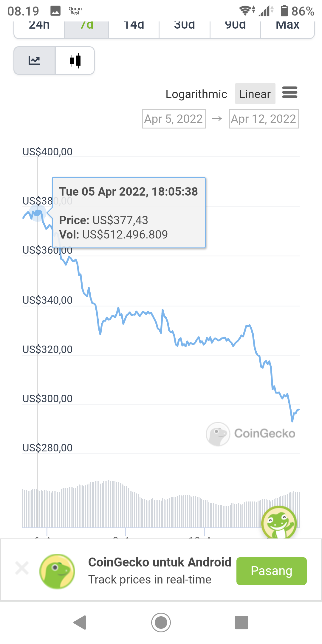The height and width of the screenshot is (644, 322).
Task: Choose the 14d time range
Action: click(134, 29)
